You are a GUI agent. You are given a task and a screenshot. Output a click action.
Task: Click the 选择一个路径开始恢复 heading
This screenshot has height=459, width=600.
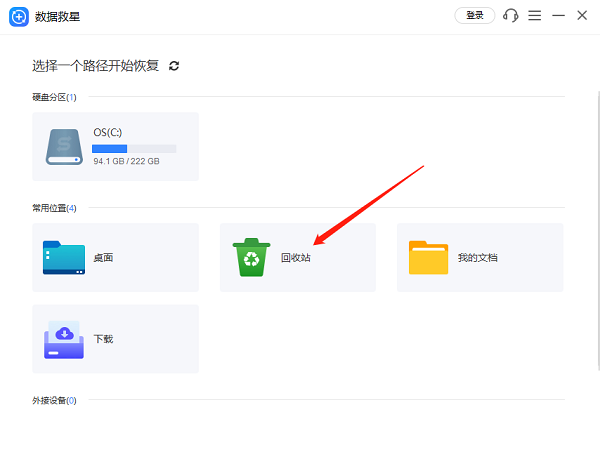96,66
